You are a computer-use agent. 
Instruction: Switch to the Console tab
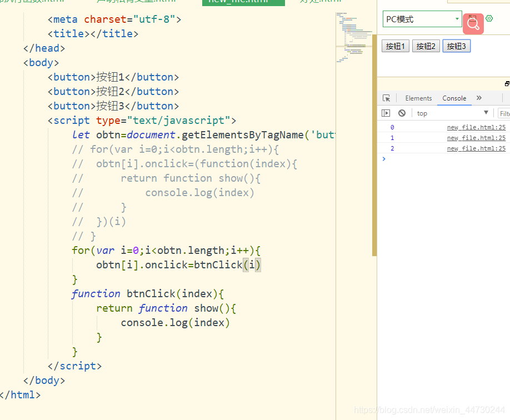click(454, 98)
